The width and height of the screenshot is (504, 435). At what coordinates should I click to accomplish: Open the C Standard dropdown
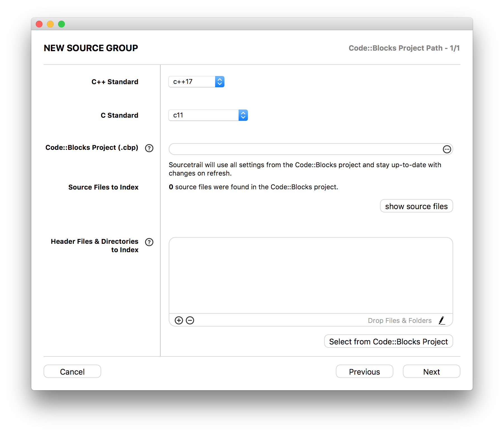click(x=208, y=115)
